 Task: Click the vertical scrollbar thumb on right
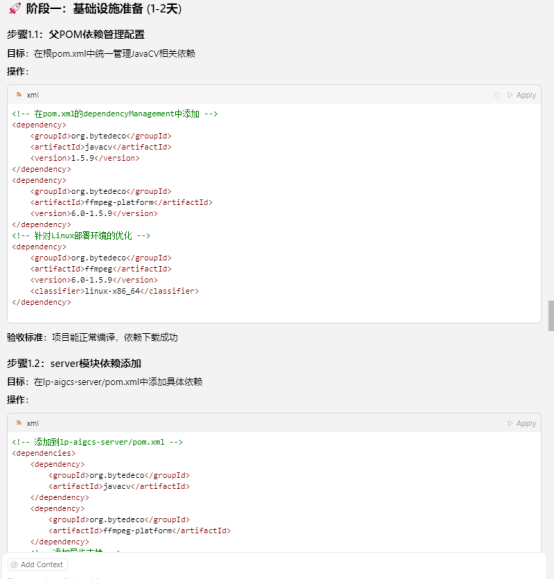551,316
